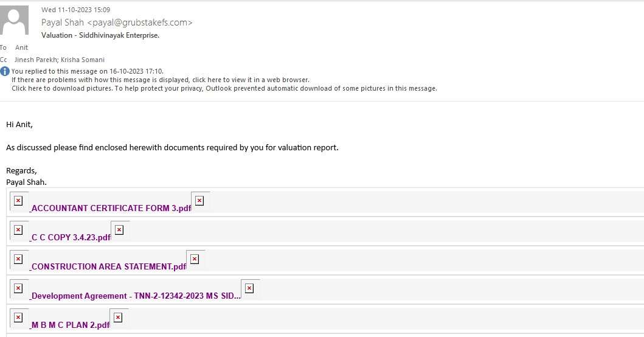
Task: Click broken image icon after C C COPY 3.4.23.pdf
Action: [x=119, y=230]
